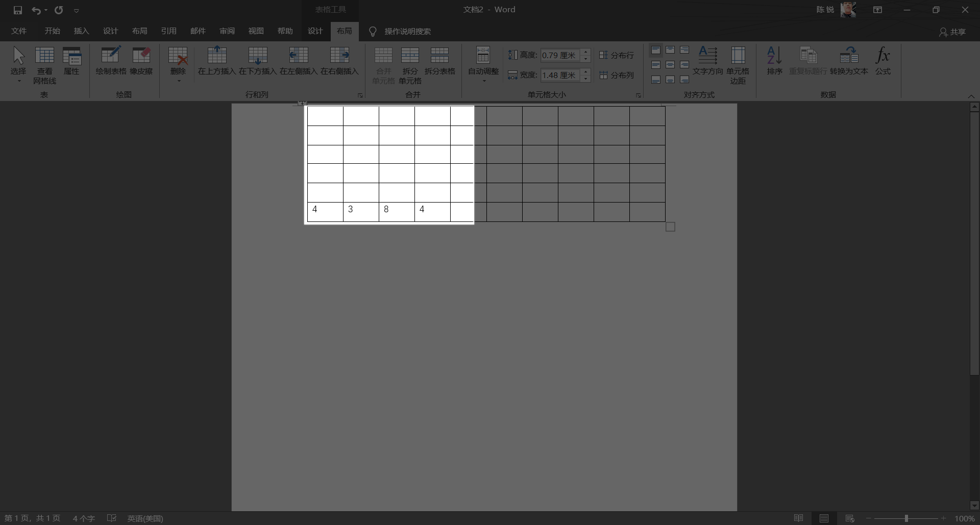Click the Redo/Repeat icon
The image size is (980, 525).
59,10
